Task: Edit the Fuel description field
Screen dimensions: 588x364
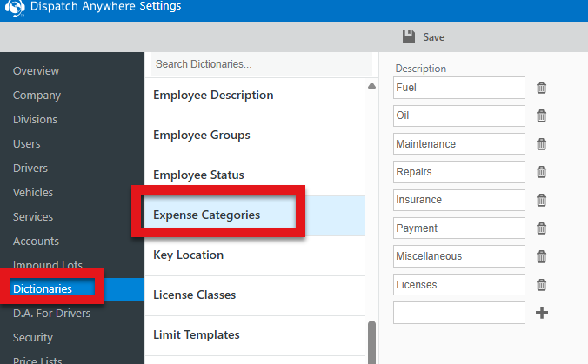Action: pyautogui.click(x=459, y=88)
